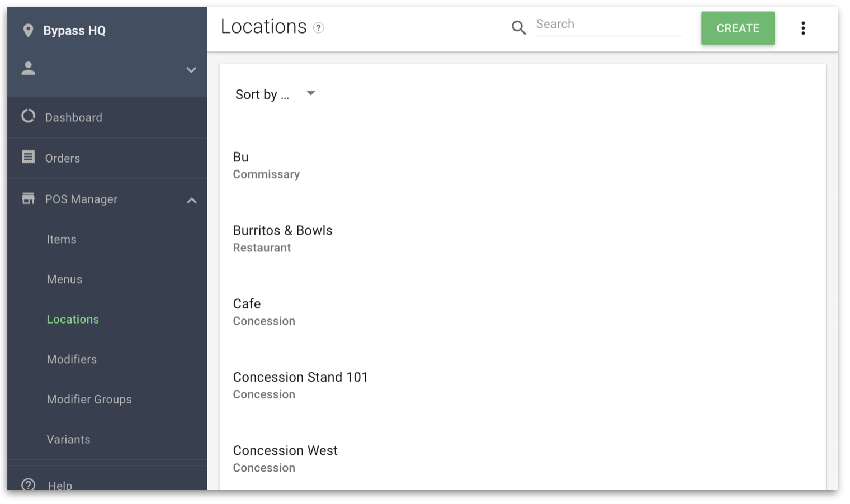Select Variants in the sidebar
The height and width of the screenshot is (504, 850).
click(x=68, y=440)
